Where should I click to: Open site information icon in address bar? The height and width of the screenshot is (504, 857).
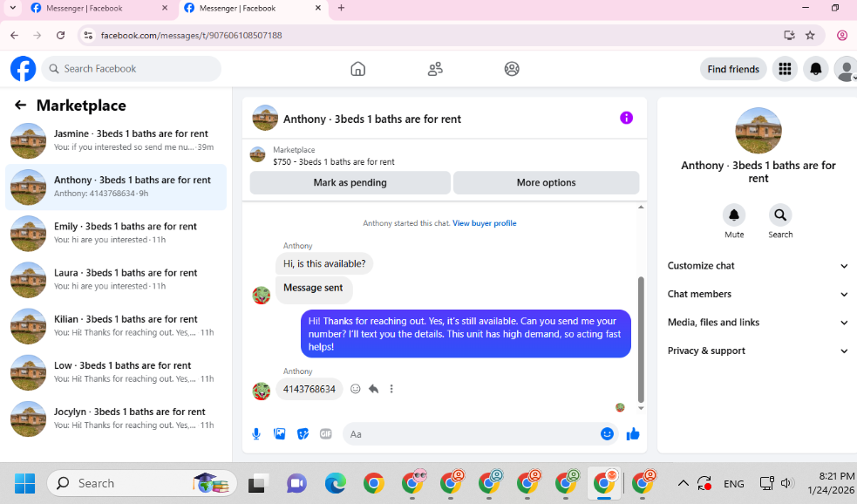[88, 36]
